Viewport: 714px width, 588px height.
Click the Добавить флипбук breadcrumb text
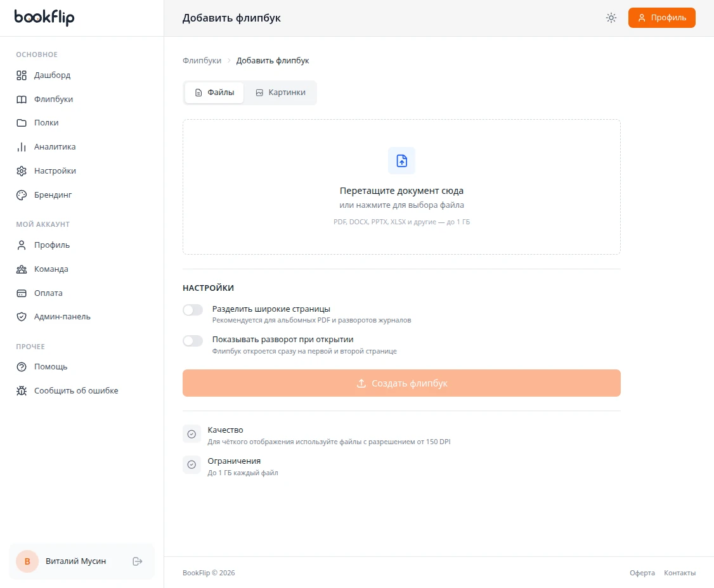click(x=272, y=61)
